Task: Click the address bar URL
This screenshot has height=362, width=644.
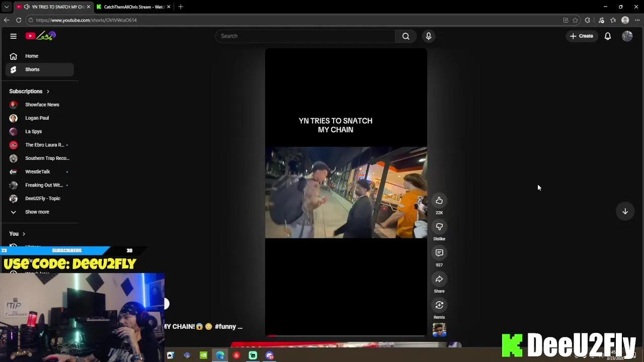Action: point(86,20)
